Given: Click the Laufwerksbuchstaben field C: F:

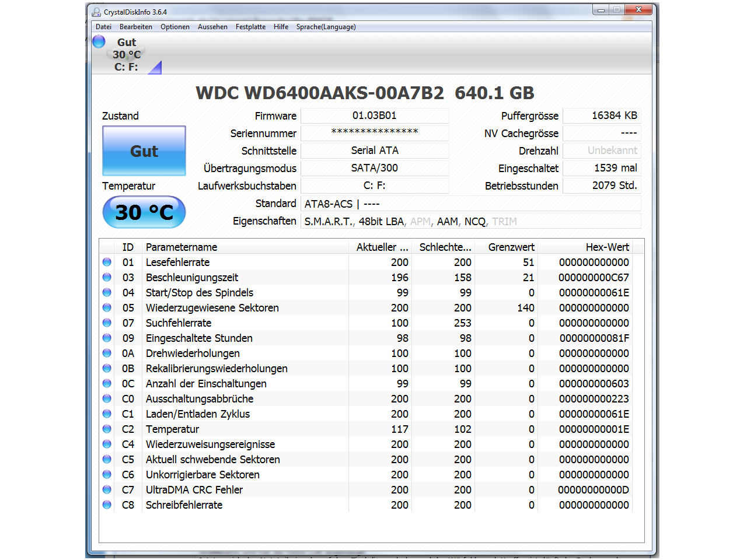Looking at the screenshot, I should click(375, 185).
